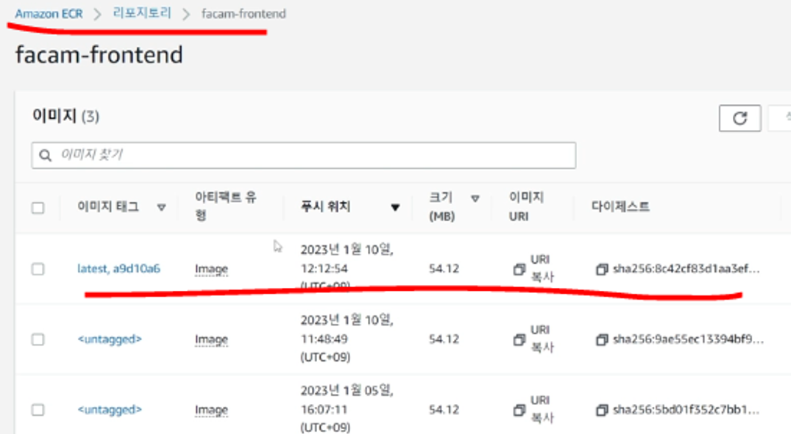This screenshot has width=791, height=434.
Task: Copy URI icon for latest, a9d10a6 image
Action: pos(519,269)
